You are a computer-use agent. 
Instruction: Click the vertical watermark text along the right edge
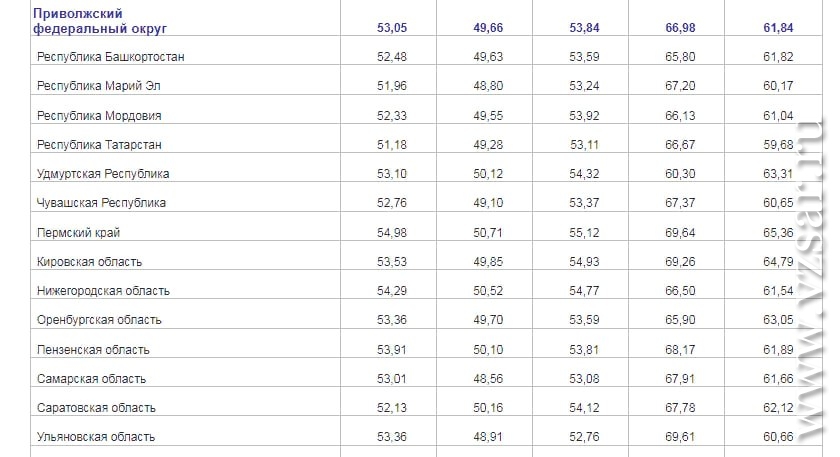(x=810, y=279)
